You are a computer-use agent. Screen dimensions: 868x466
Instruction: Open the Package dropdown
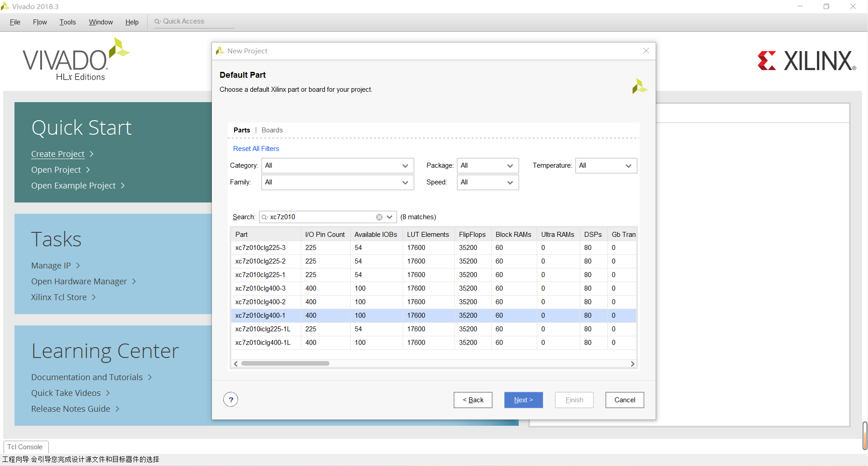[488, 165]
